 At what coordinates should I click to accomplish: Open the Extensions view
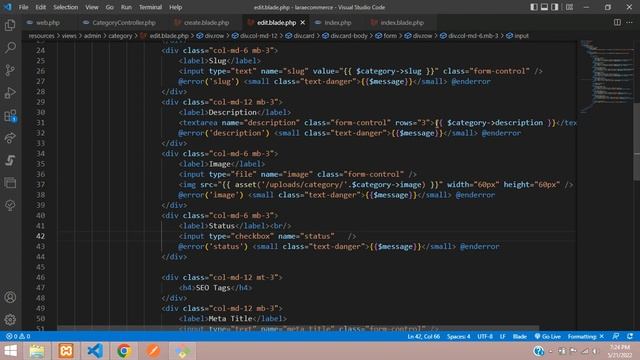click(x=10, y=116)
